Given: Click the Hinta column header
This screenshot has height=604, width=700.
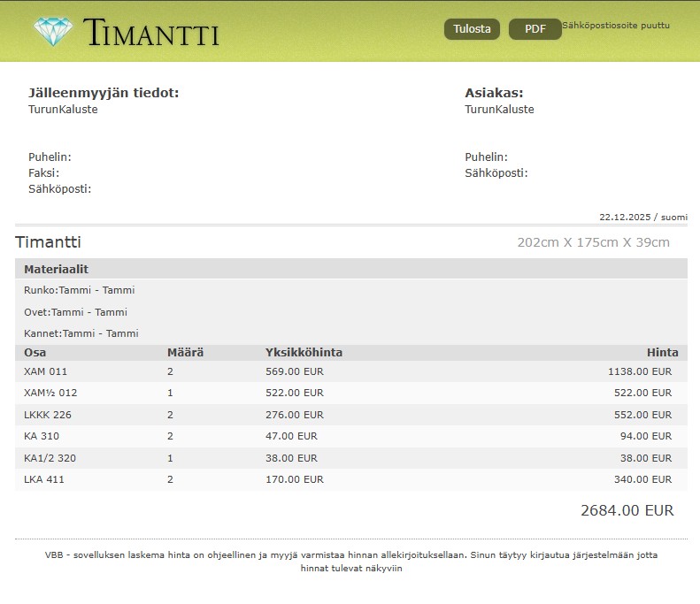Looking at the screenshot, I should point(662,353).
